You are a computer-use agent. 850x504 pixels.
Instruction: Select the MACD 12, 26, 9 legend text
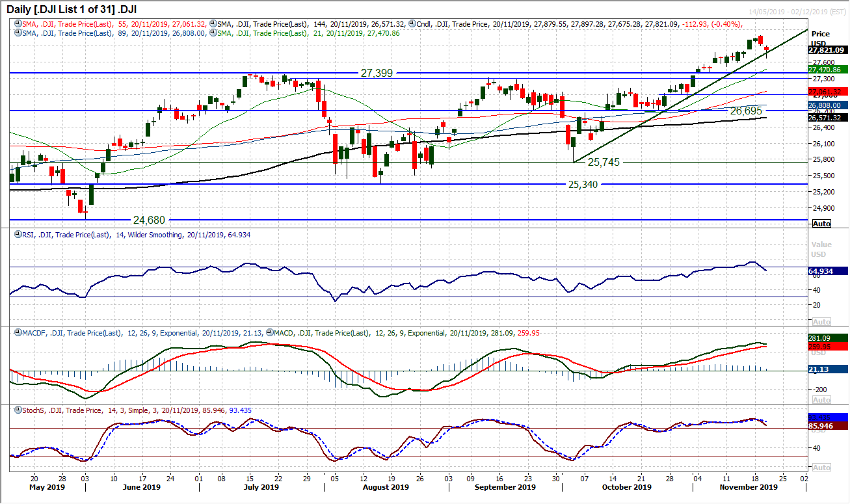coord(407,333)
